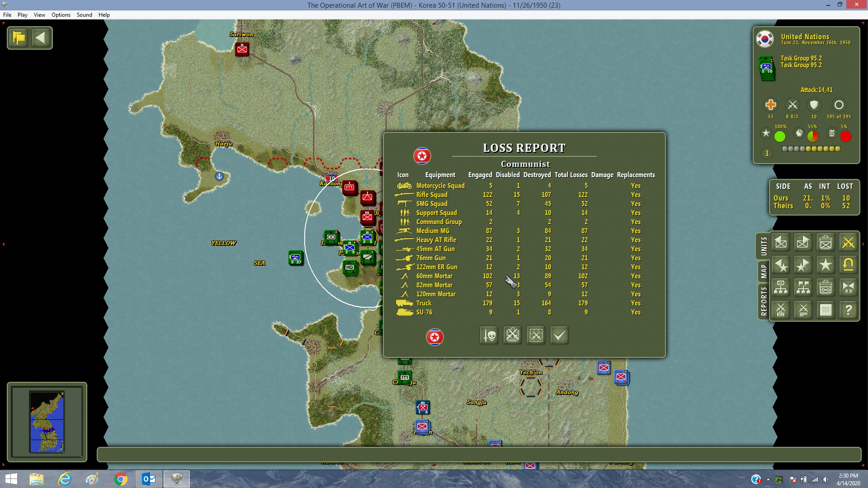
Task: Click the orange cross strength icon
Action: pos(771,105)
